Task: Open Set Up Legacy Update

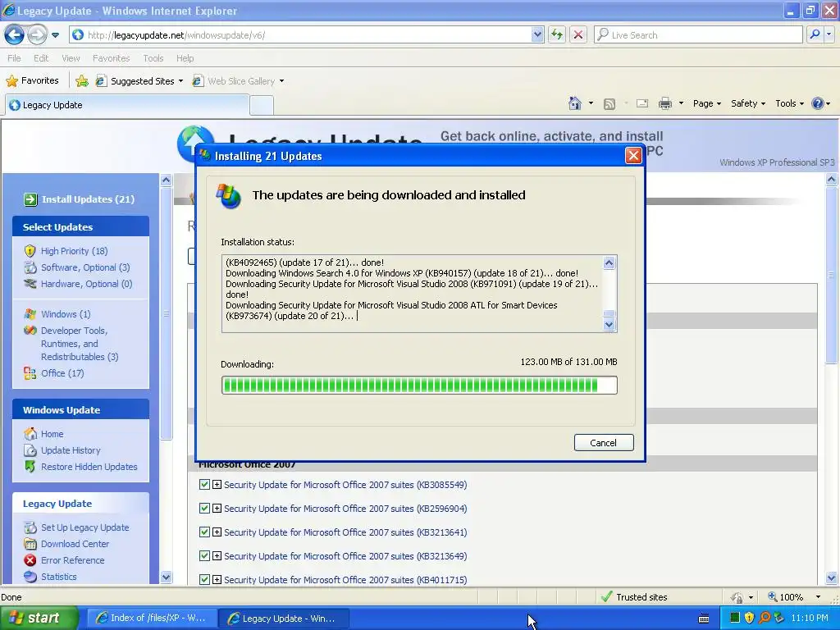Action: 84,527
